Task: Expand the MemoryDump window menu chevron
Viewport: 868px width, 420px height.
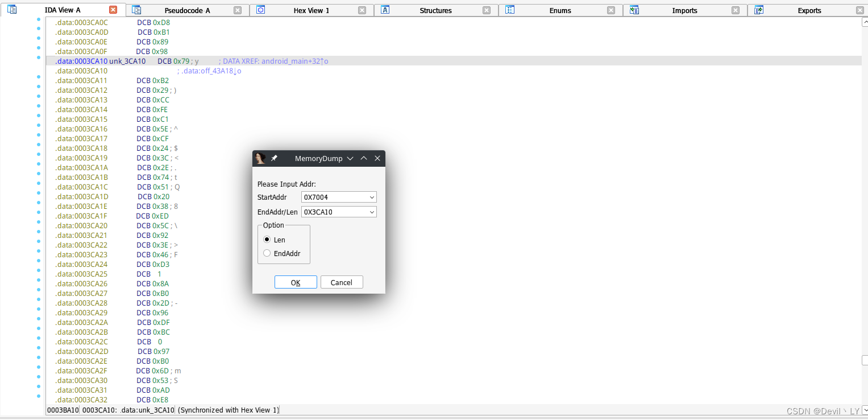Action: click(350, 158)
